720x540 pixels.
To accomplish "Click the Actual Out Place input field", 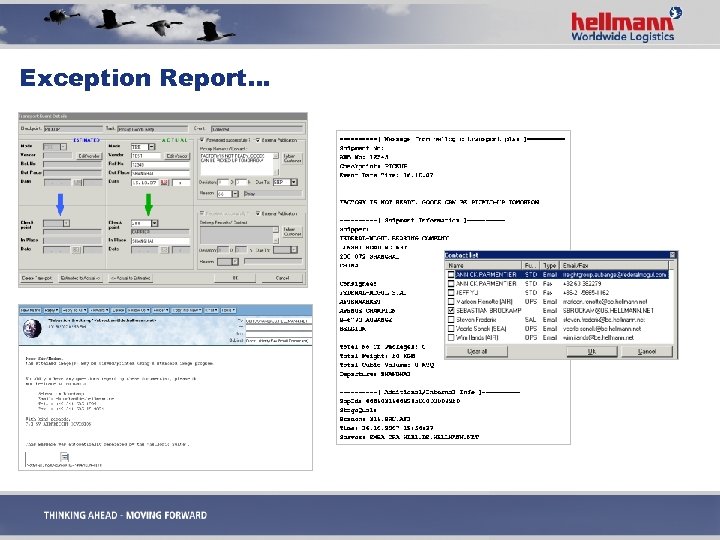I will coord(160,173).
